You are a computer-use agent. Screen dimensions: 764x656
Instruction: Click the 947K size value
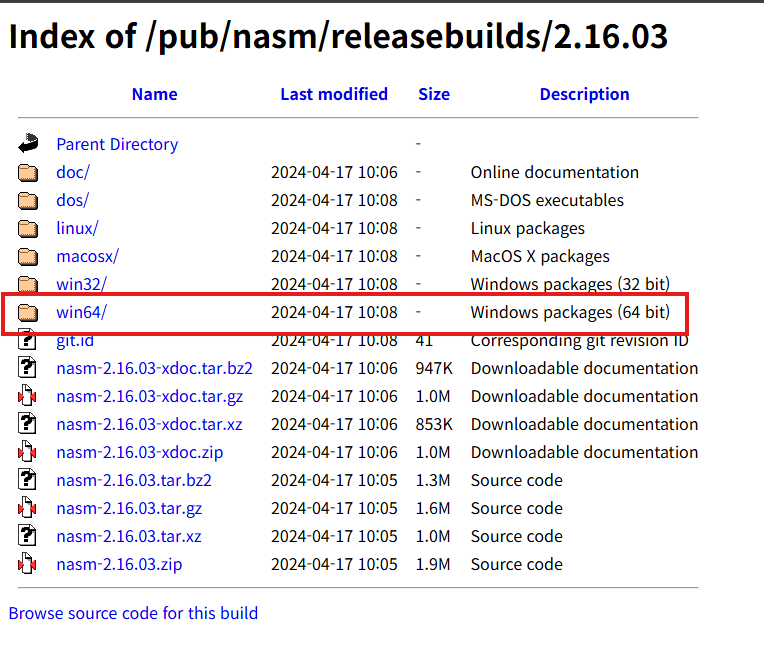(434, 368)
